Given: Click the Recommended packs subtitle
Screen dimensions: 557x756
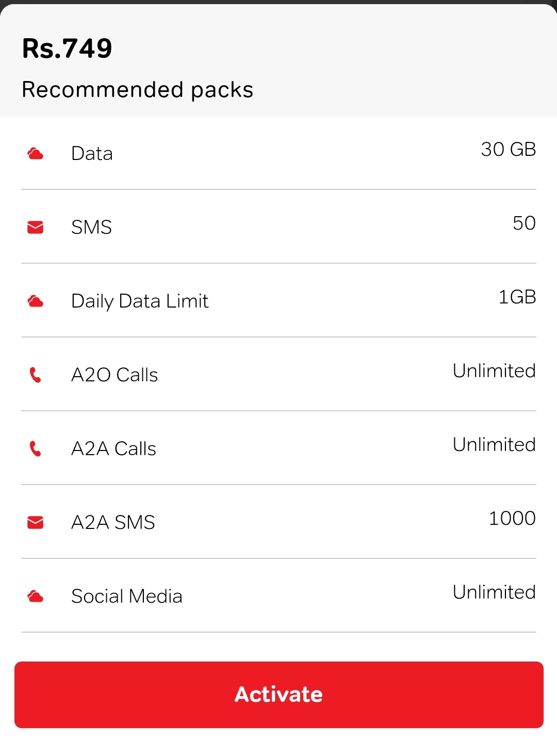Looking at the screenshot, I should point(138,89).
